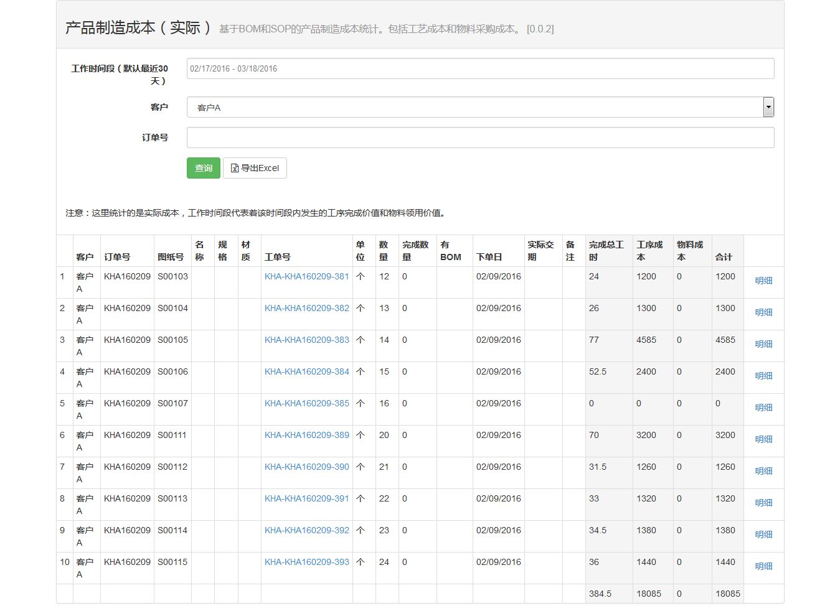
Task: Open work order KHA-KHA160209-385
Action: coord(306,403)
